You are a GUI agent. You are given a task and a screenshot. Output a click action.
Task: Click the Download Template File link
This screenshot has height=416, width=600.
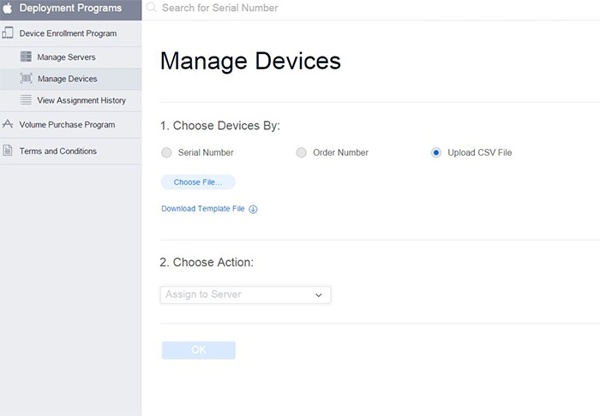(203, 209)
